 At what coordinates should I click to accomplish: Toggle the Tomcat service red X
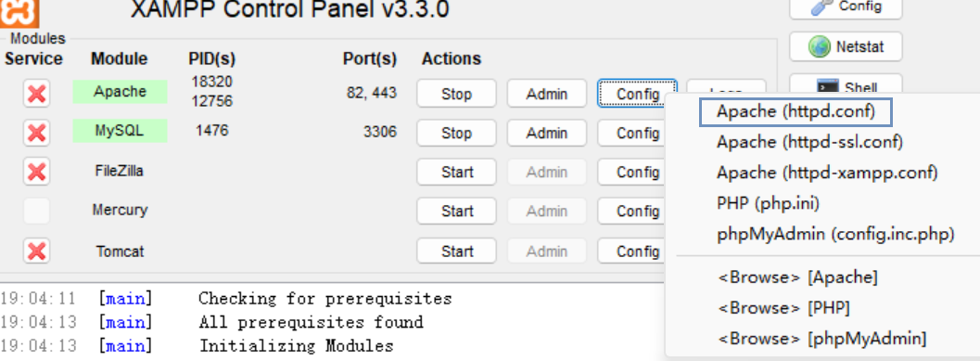(x=37, y=251)
